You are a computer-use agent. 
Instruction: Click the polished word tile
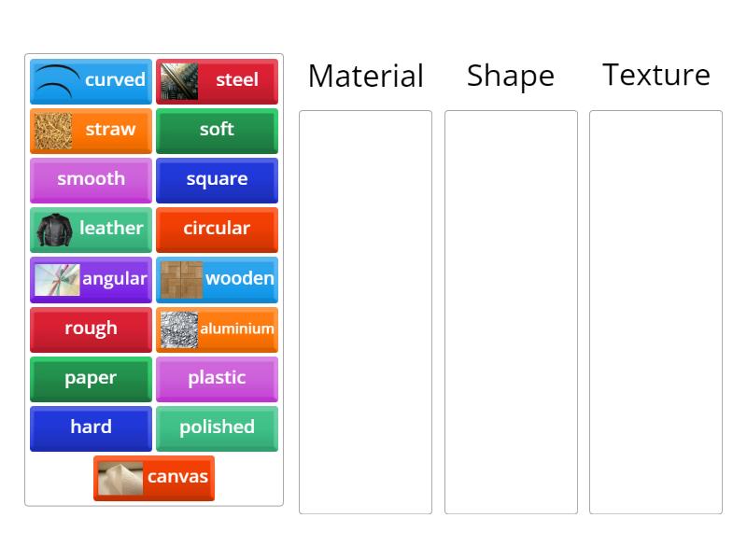coord(217,427)
